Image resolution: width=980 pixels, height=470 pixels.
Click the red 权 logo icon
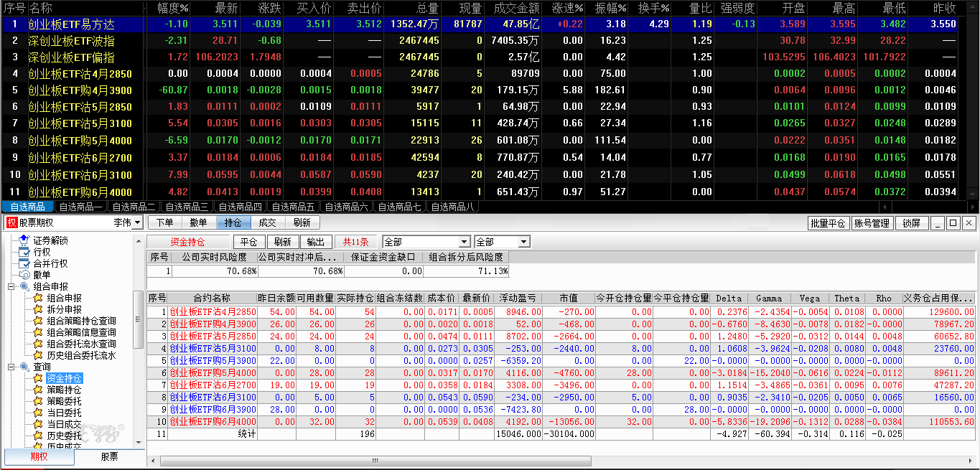coord(11,223)
